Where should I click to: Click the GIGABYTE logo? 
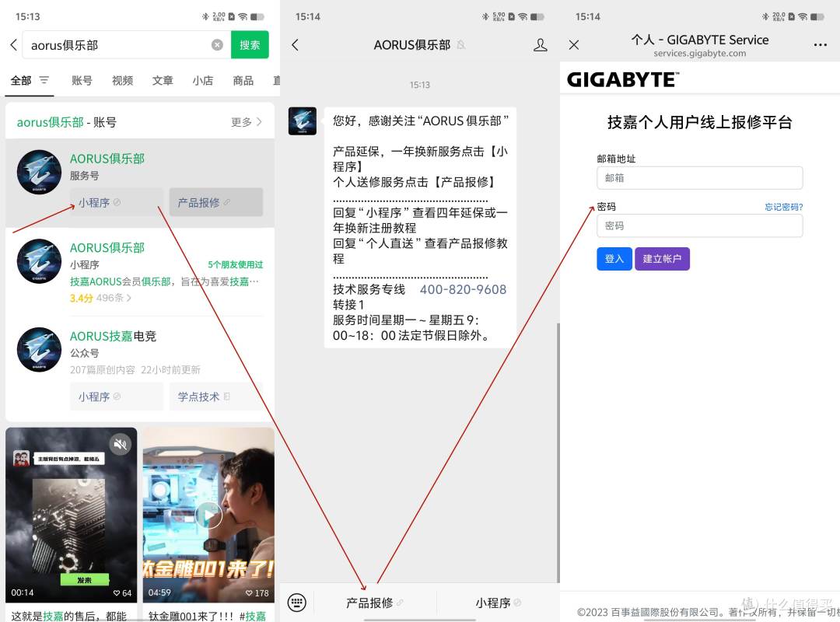623,80
